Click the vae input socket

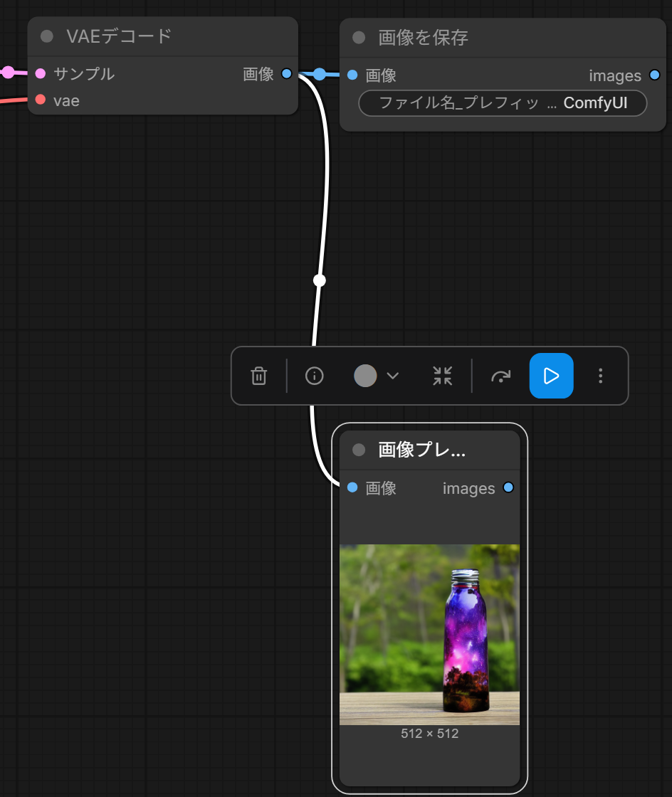point(41,100)
